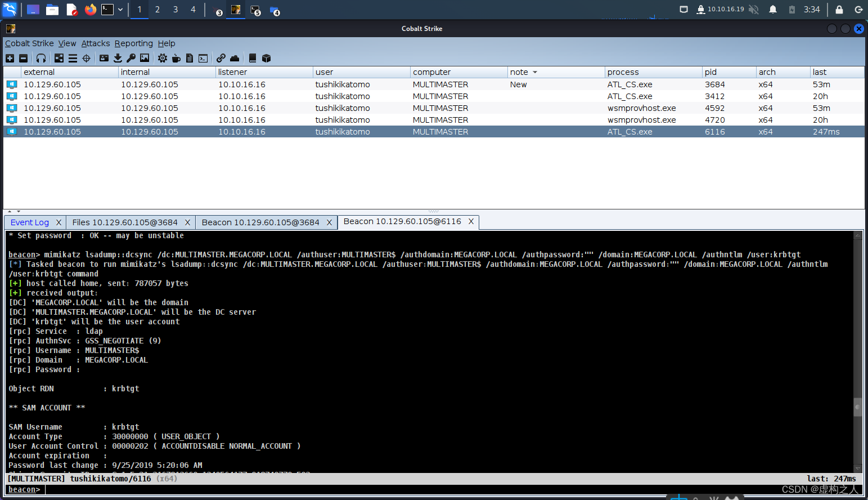The height and width of the screenshot is (500, 868).
Task: Click console scrollbar down arrow
Action: click(858, 468)
